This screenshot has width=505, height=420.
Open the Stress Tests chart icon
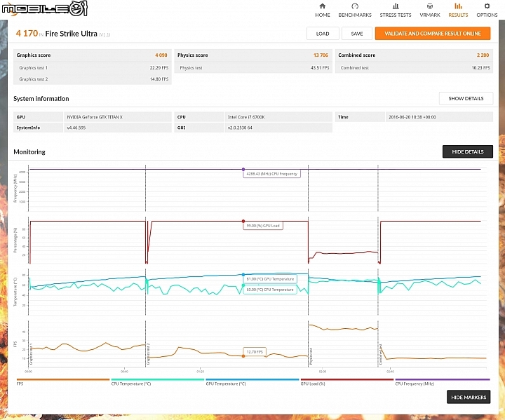[396, 6]
